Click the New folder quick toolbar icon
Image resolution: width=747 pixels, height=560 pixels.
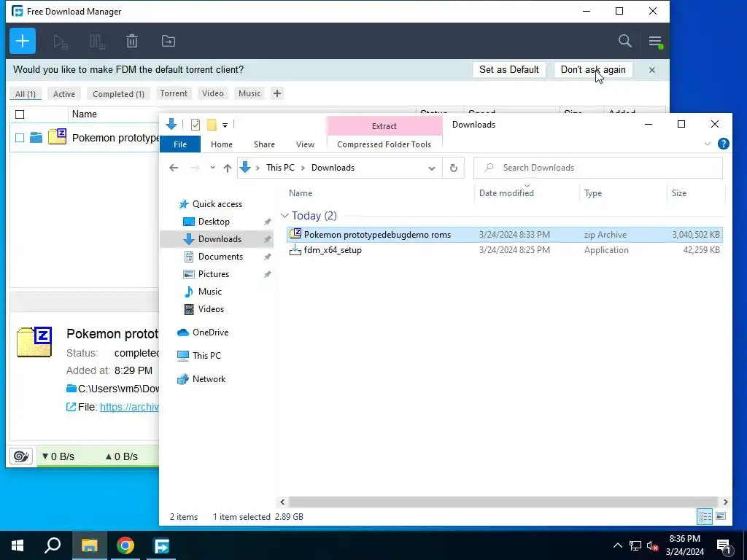pyautogui.click(x=212, y=125)
